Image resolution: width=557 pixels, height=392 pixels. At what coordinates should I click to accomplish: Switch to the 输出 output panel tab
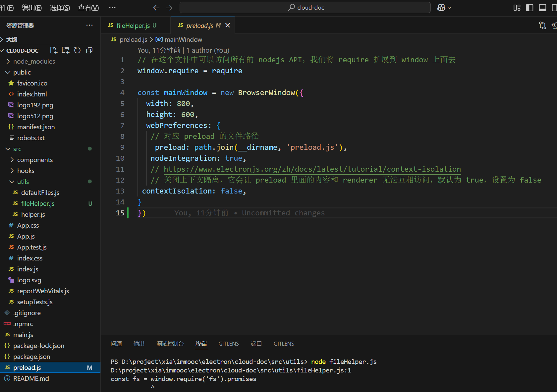[139, 344]
